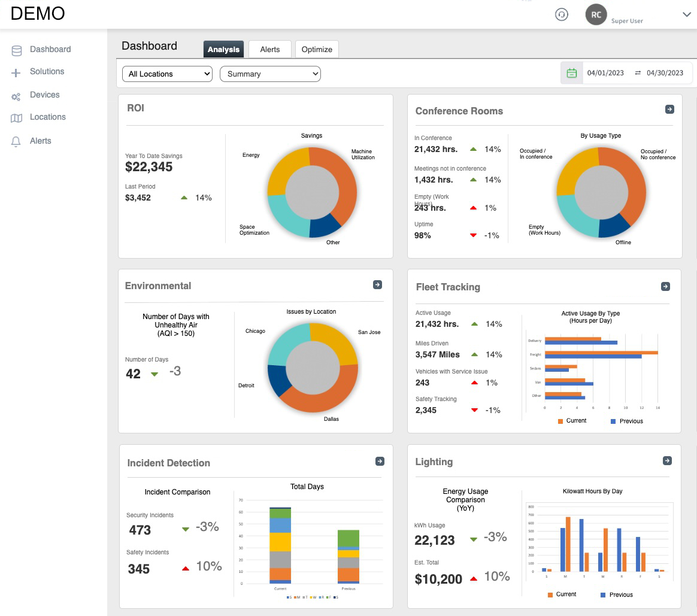The image size is (697, 616).
Task: Click Previous legend swatch in Lighting chart
Action: tap(603, 594)
